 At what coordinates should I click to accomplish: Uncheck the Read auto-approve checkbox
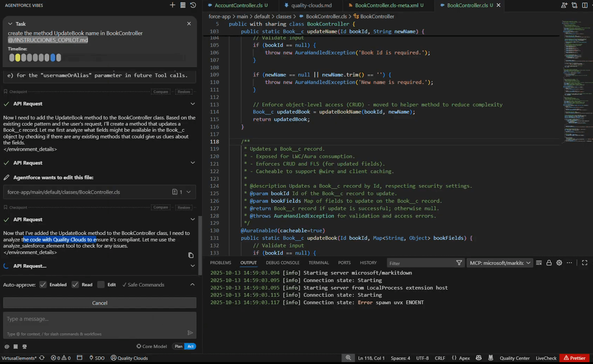(x=76, y=285)
